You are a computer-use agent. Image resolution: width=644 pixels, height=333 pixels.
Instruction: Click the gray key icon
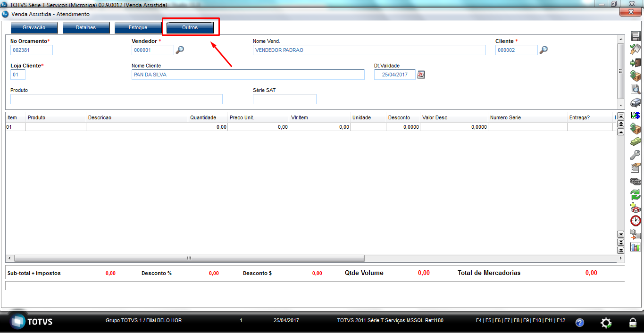pos(636,155)
